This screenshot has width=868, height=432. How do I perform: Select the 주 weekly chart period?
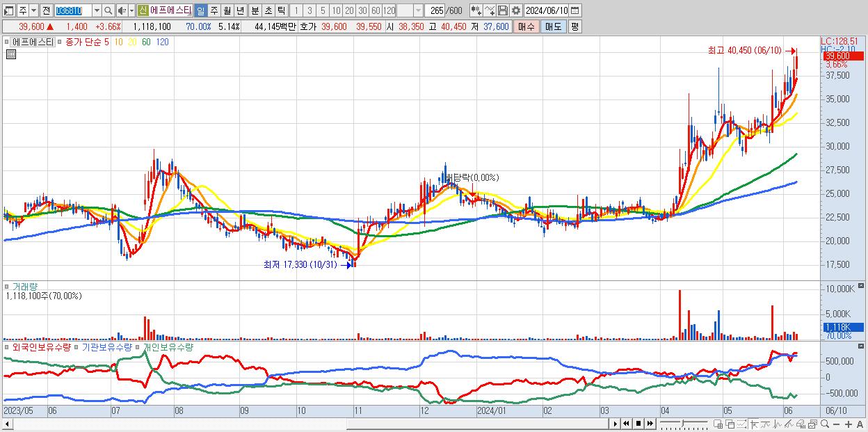pyautogui.click(x=214, y=10)
